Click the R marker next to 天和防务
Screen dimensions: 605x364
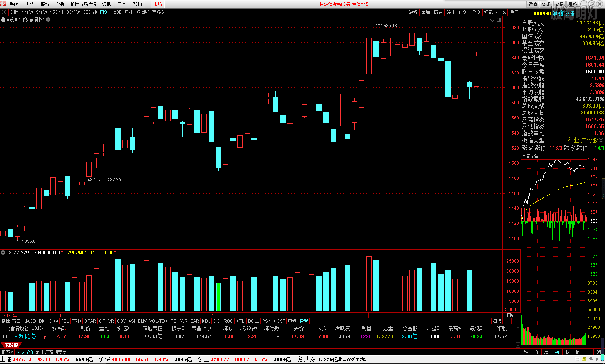[45, 338]
